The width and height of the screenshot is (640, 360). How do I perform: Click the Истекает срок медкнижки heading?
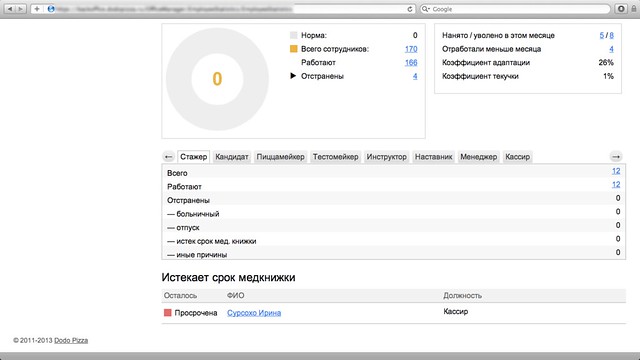point(228,278)
